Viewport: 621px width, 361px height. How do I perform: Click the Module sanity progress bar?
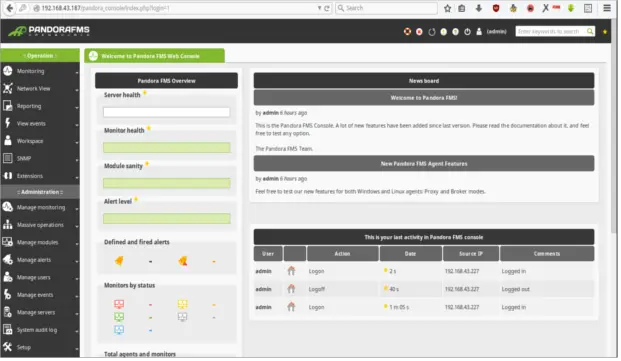coord(167,183)
